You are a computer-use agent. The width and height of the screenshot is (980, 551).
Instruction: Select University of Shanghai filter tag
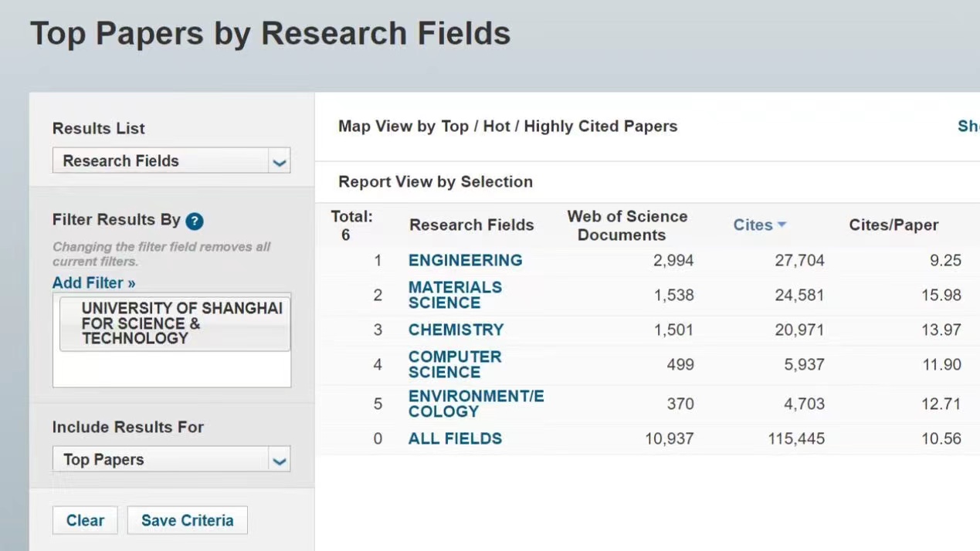(175, 323)
